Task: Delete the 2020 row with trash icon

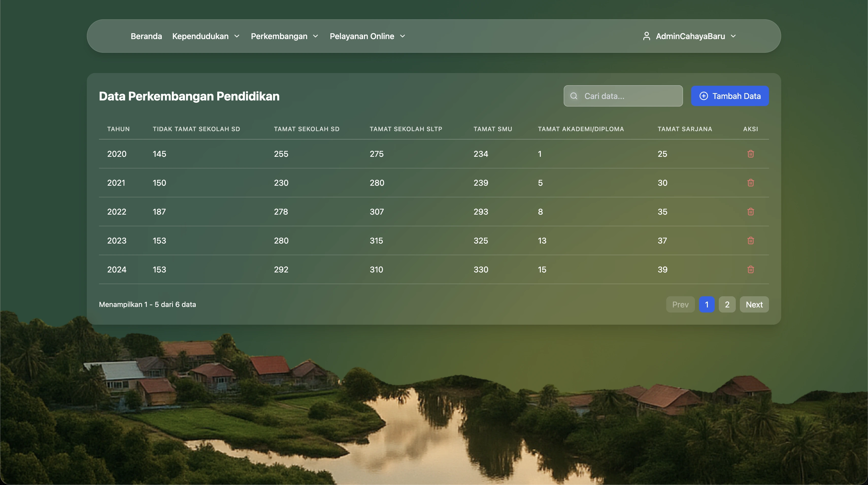Action: [x=750, y=154]
